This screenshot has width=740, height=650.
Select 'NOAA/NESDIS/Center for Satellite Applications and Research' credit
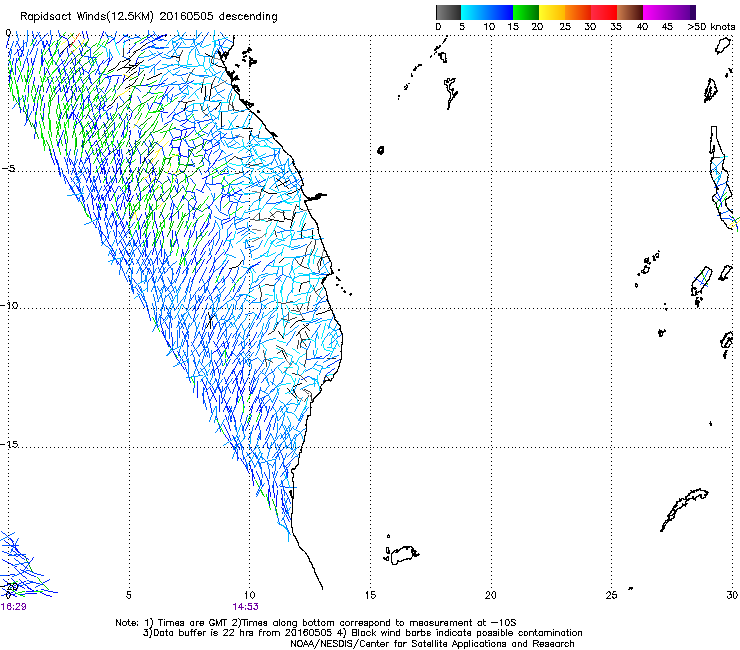click(432, 643)
